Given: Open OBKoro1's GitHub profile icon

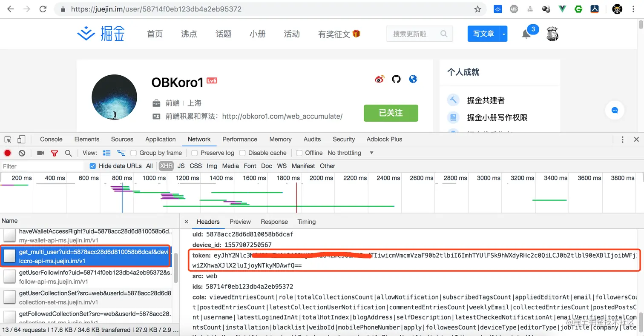Looking at the screenshot, I should [x=396, y=79].
